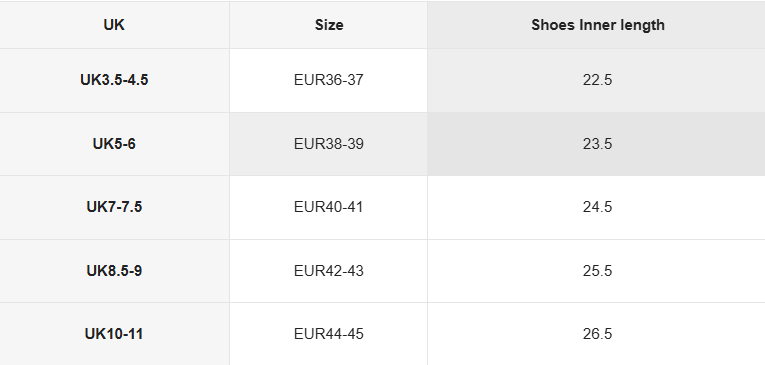Select the UK8.5-9 row label
This screenshot has height=365, width=765.
pyautogui.click(x=114, y=271)
